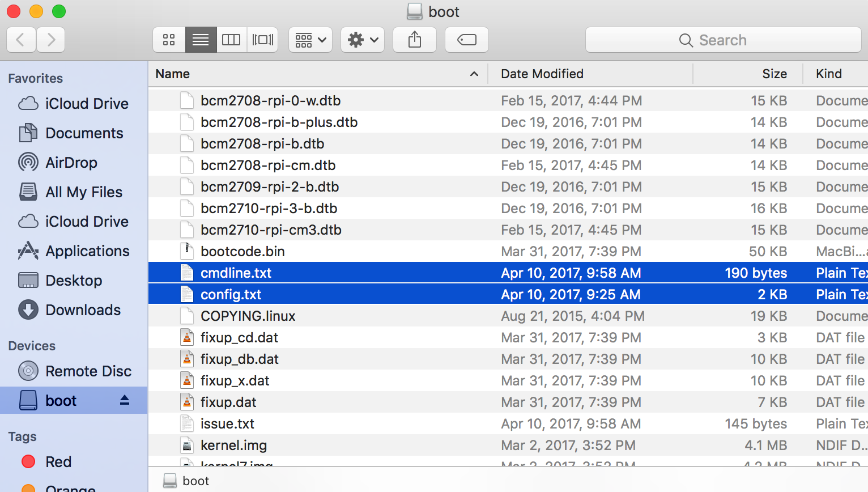This screenshot has width=868, height=492.
Task: Eject the boot volume
Action: 125,400
